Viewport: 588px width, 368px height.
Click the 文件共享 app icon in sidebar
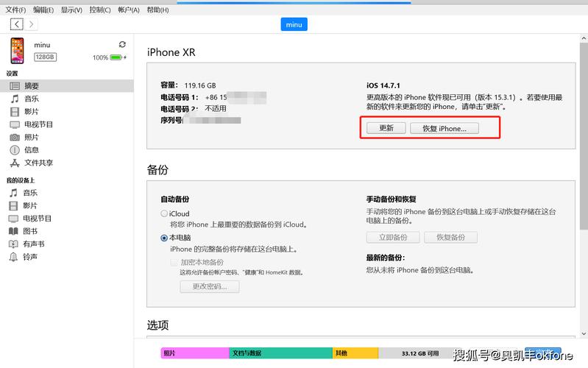coord(15,163)
